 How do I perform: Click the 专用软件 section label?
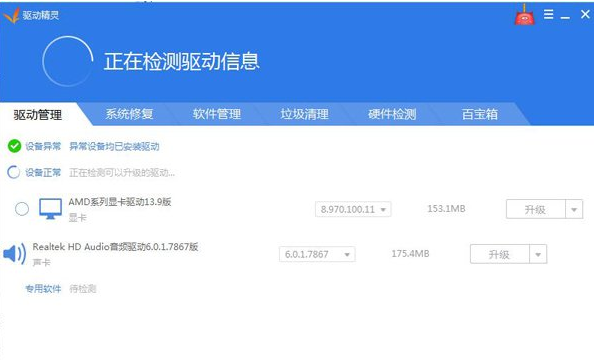point(43,289)
